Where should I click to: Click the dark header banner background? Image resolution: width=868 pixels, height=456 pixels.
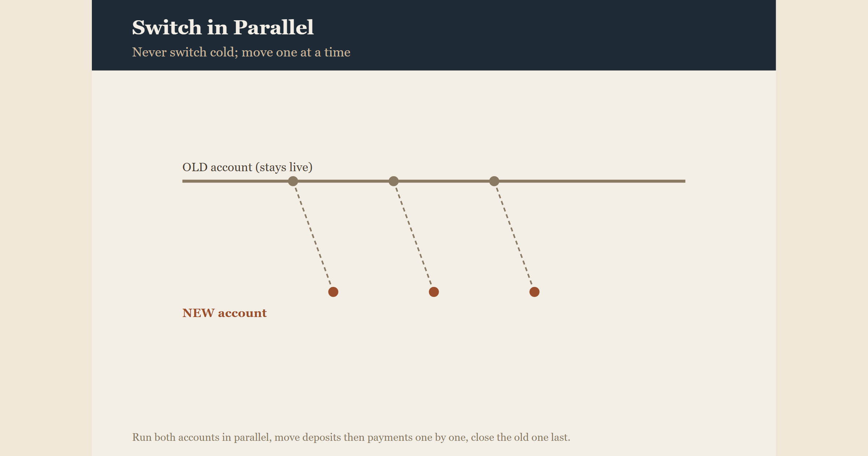(x=542, y=35)
